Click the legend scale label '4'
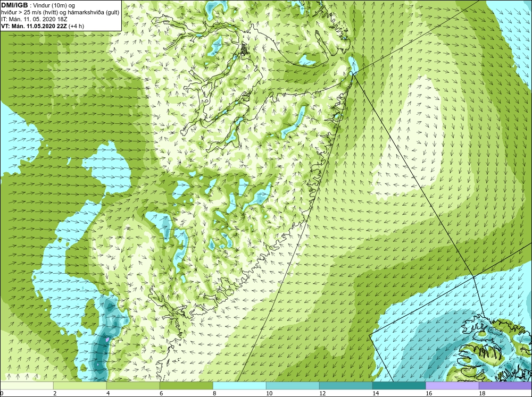This screenshot has height=397, width=532. click(108, 393)
